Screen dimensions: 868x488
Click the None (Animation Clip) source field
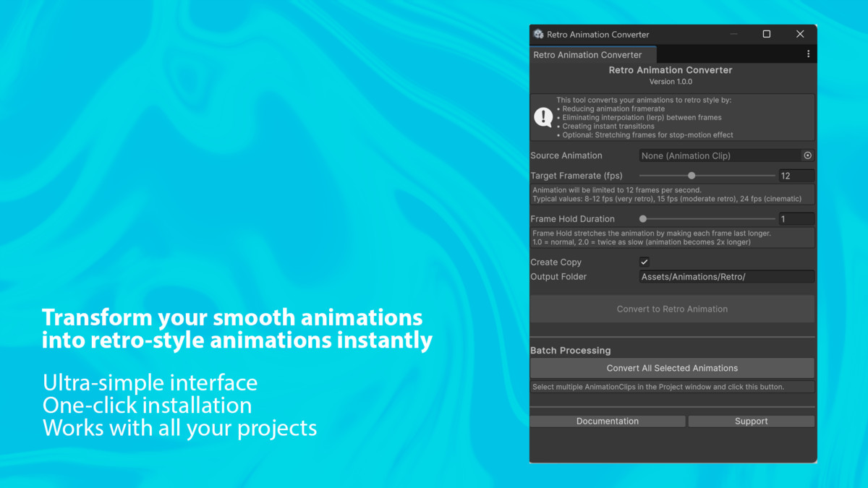(716, 155)
